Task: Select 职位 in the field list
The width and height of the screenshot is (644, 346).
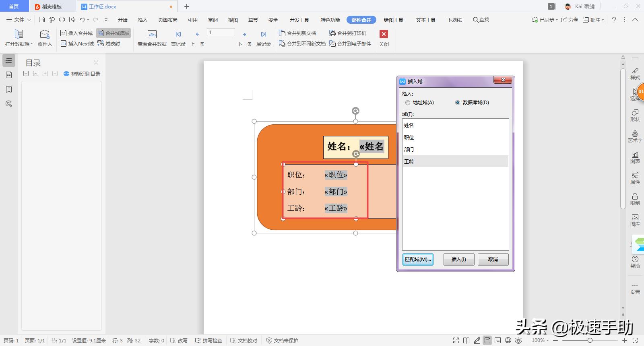Action: (455, 138)
